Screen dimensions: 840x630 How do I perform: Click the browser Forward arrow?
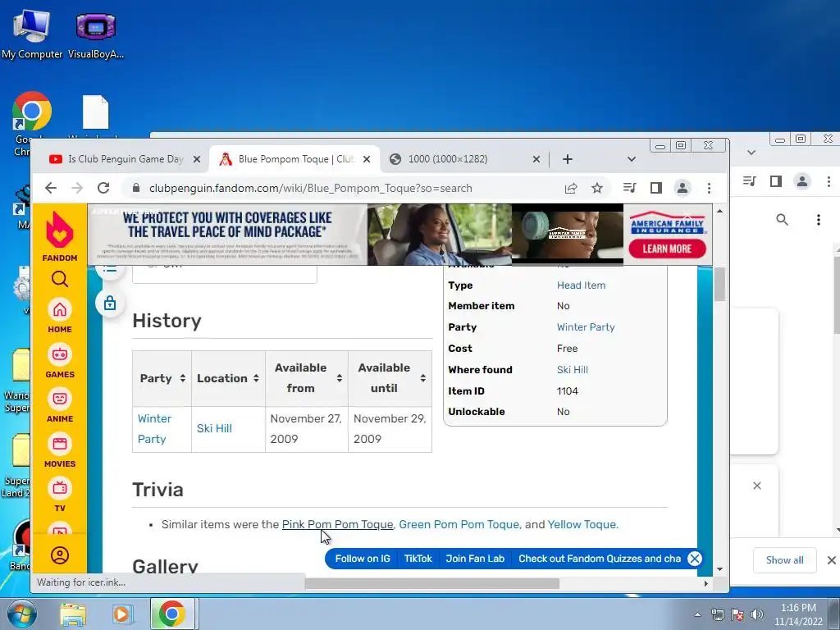(x=77, y=188)
